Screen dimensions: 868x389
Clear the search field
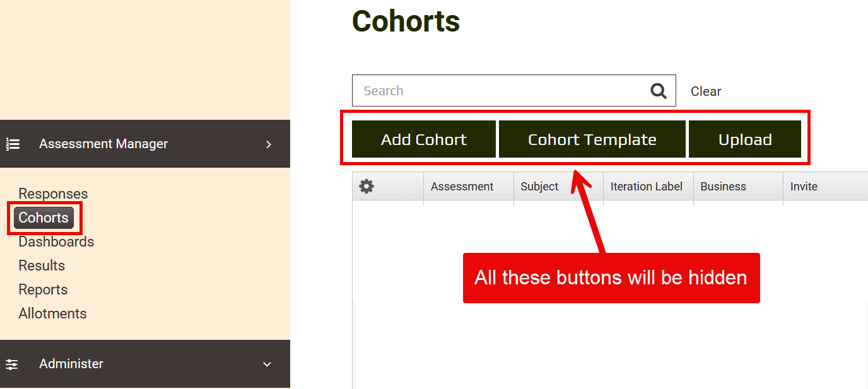coord(705,91)
